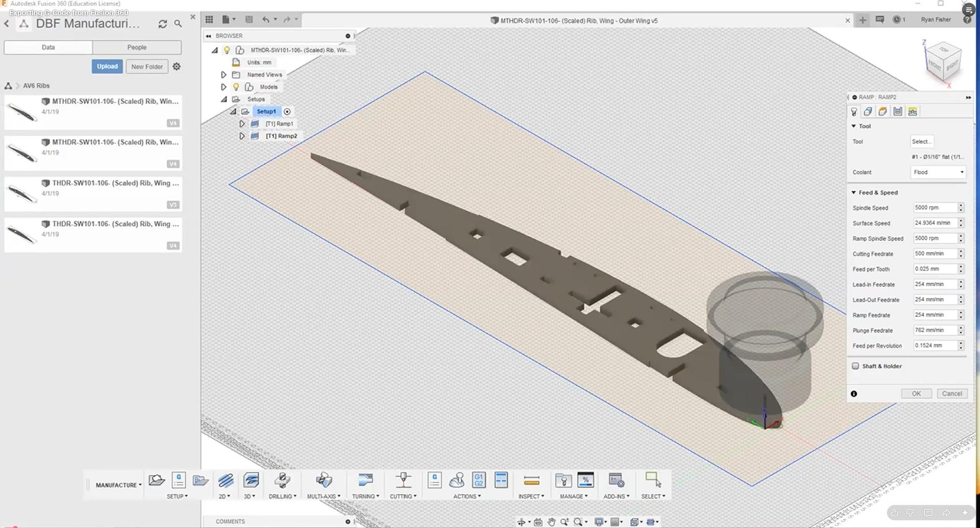Image resolution: width=980 pixels, height=528 pixels.
Task: Select the Turning tool icon
Action: click(365, 480)
